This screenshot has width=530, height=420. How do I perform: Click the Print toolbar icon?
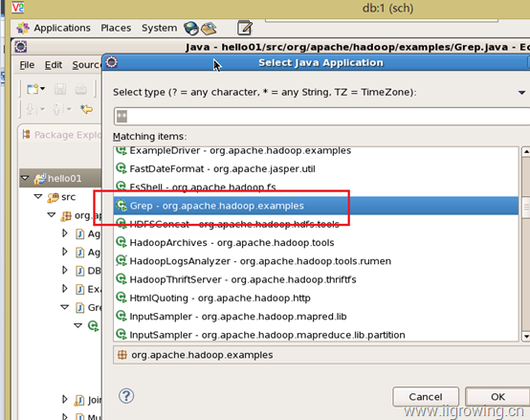[80, 89]
